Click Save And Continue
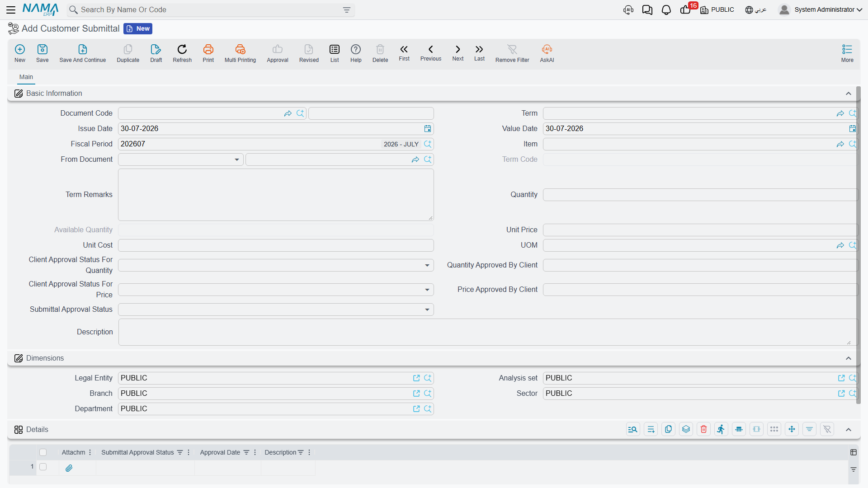 (83, 53)
